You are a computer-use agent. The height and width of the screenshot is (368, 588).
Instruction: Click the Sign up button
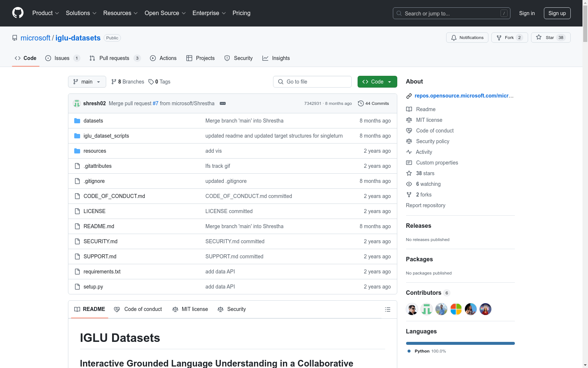coord(557,13)
